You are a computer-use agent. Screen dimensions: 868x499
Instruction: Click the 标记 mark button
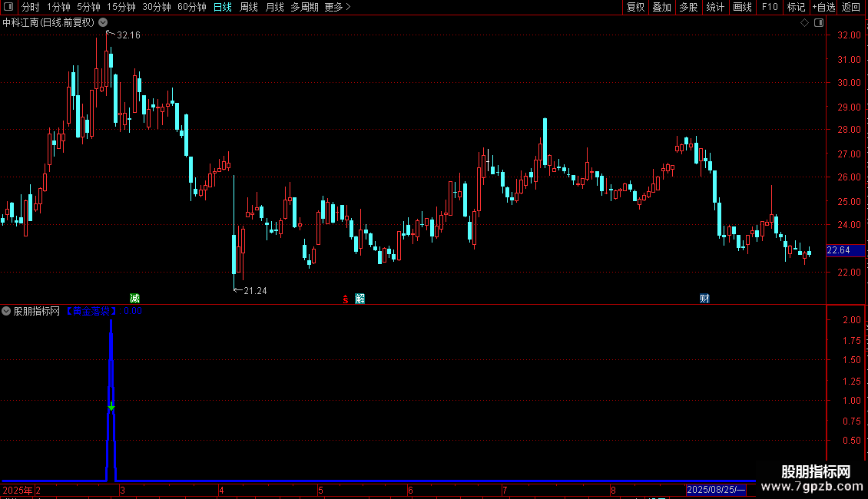click(796, 7)
